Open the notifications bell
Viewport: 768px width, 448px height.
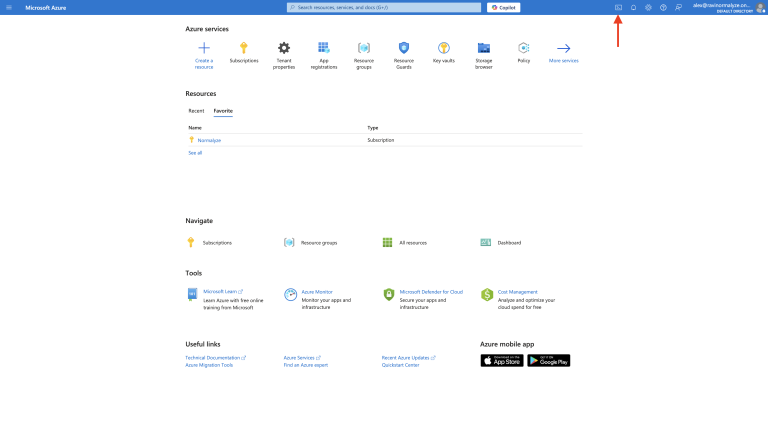[x=633, y=7]
